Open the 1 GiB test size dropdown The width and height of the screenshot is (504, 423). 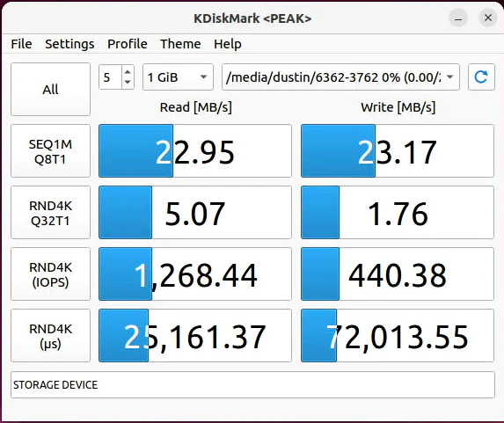click(178, 77)
